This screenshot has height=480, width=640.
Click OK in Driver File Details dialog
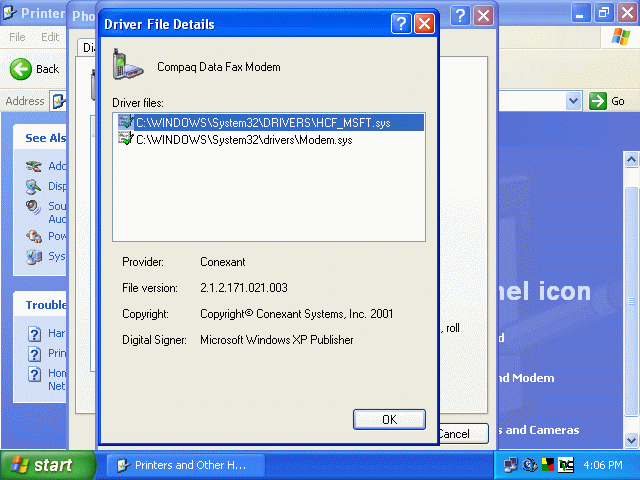389,419
